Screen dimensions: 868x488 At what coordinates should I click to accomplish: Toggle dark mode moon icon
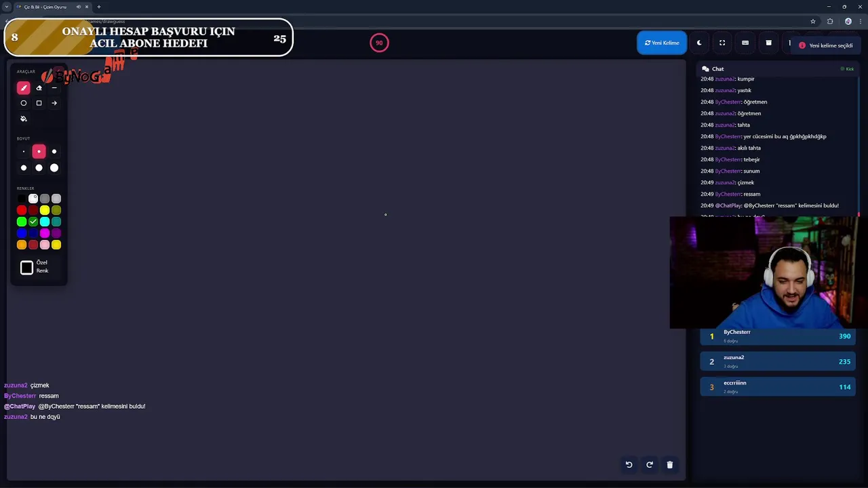point(699,43)
